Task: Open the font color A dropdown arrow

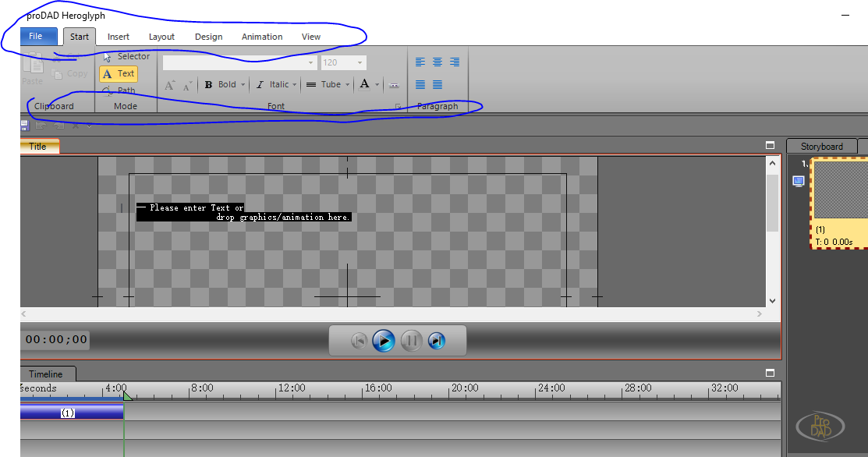Action: [377, 85]
